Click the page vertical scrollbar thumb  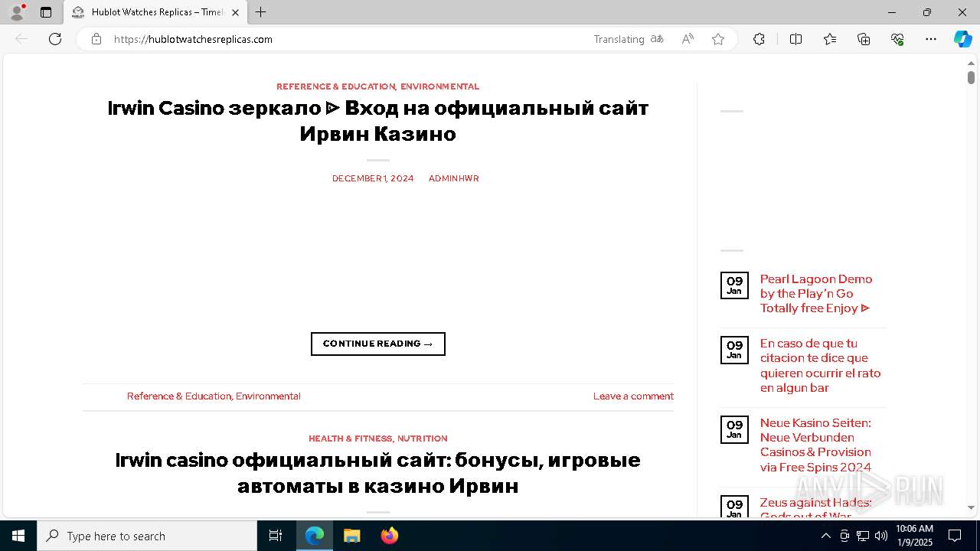tap(971, 77)
